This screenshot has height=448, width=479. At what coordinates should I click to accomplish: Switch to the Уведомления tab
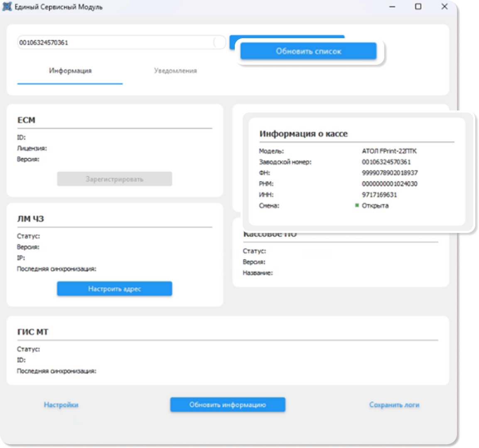click(175, 71)
